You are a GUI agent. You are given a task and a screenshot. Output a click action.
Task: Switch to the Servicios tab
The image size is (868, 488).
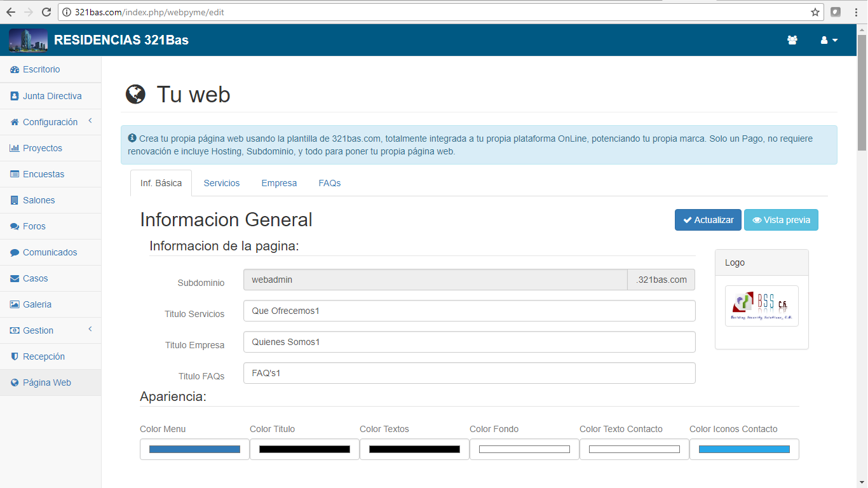pos(222,183)
